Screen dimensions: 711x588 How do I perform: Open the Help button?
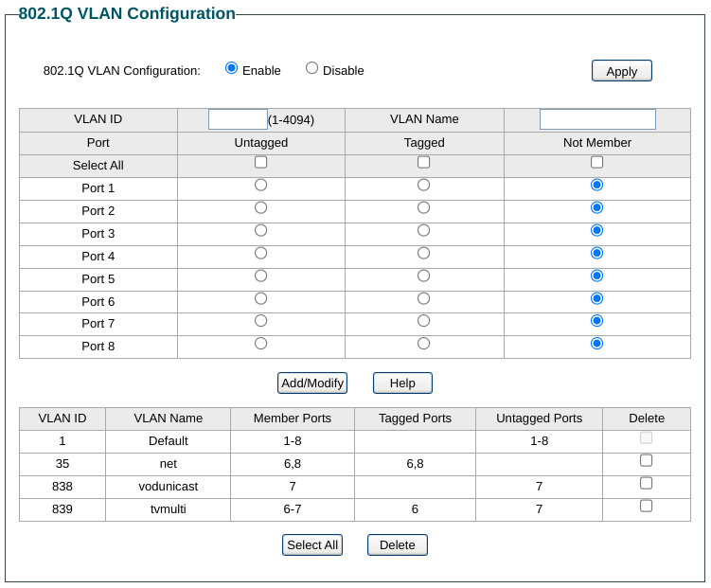(x=402, y=383)
